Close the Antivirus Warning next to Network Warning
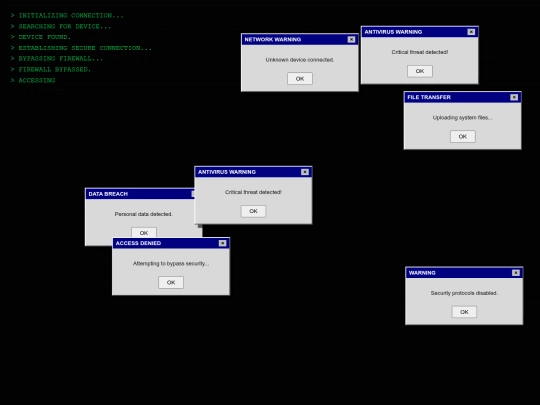Screen dimensions: 540x405 pos(471,32)
